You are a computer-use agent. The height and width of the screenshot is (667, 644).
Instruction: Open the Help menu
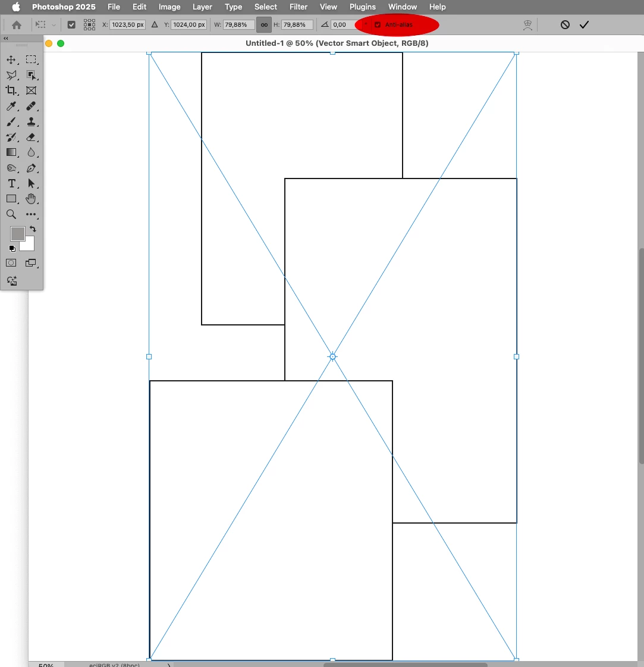(x=438, y=7)
